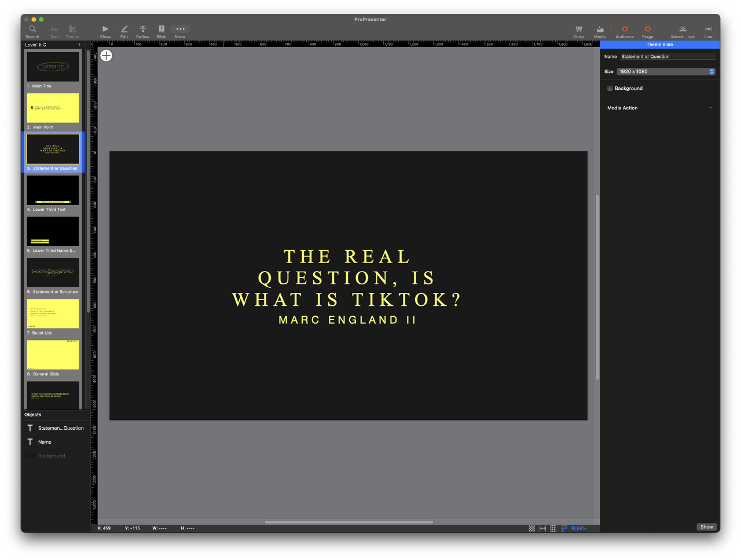This screenshot has height=560, width=741.
Task: Switch to Show mode in toolbar
Action: coord(105,31)
